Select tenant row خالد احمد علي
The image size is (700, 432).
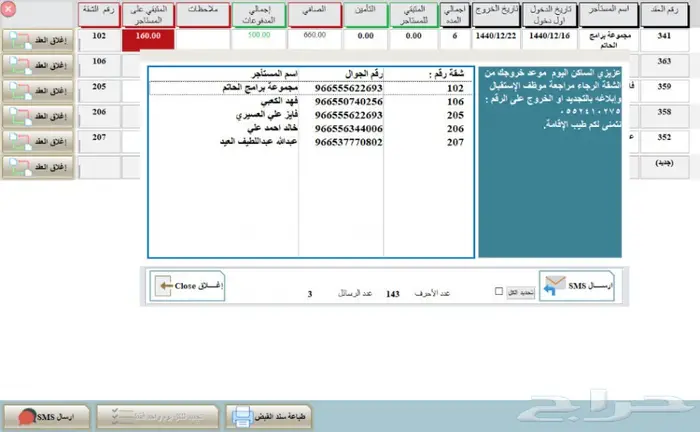click(311, 129)
